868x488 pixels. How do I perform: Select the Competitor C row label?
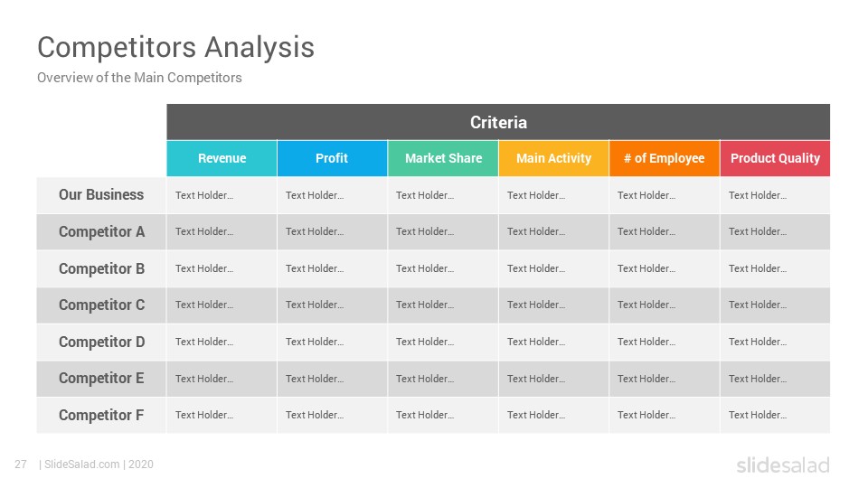pos(101,305)
